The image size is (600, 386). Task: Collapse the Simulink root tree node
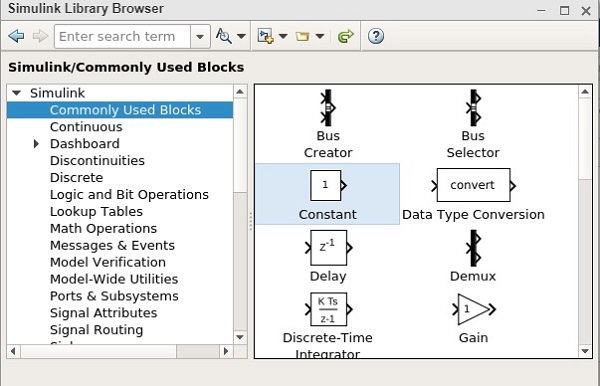16,93
